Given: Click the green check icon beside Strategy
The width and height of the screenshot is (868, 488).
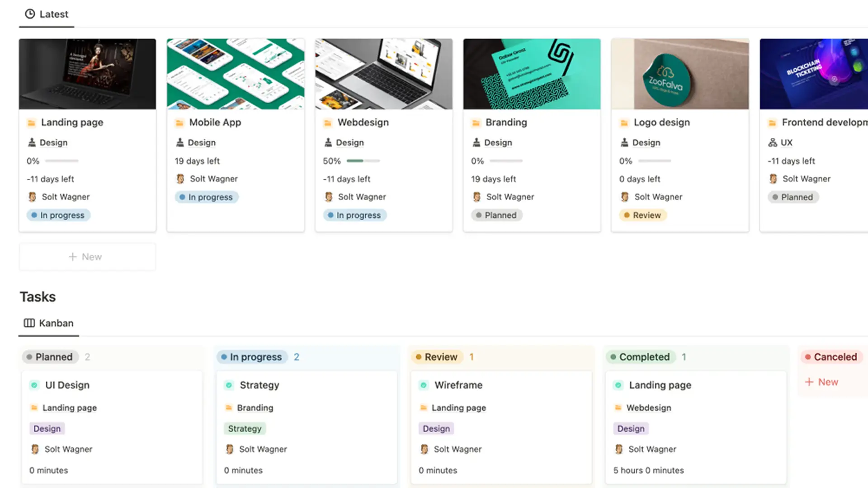Looking at the screenshot, I should coord(229,385).
